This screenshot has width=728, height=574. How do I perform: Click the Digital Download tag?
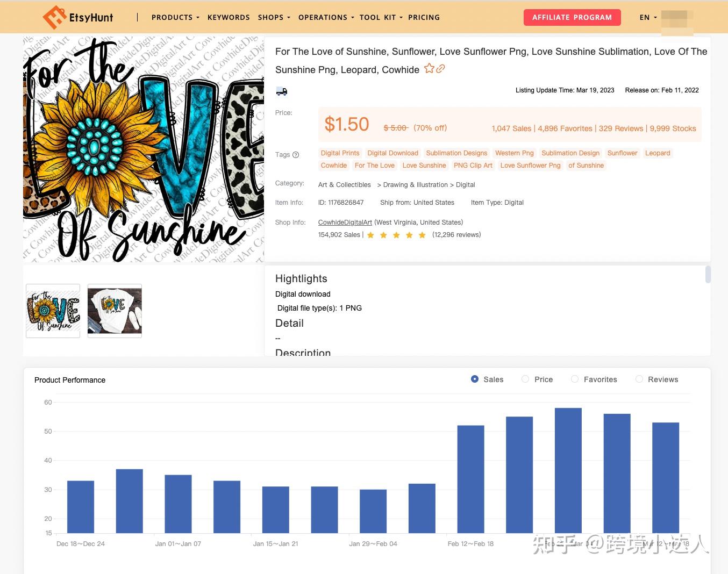pos(392,153)
